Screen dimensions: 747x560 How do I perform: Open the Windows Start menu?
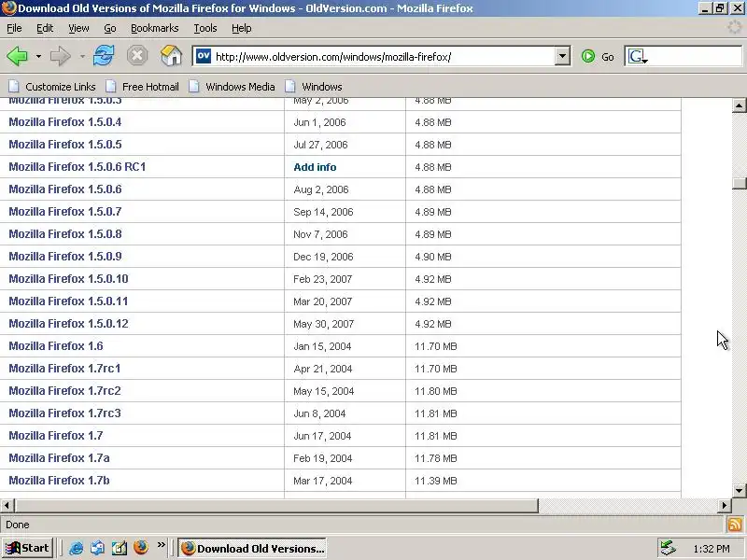(27, 548)
